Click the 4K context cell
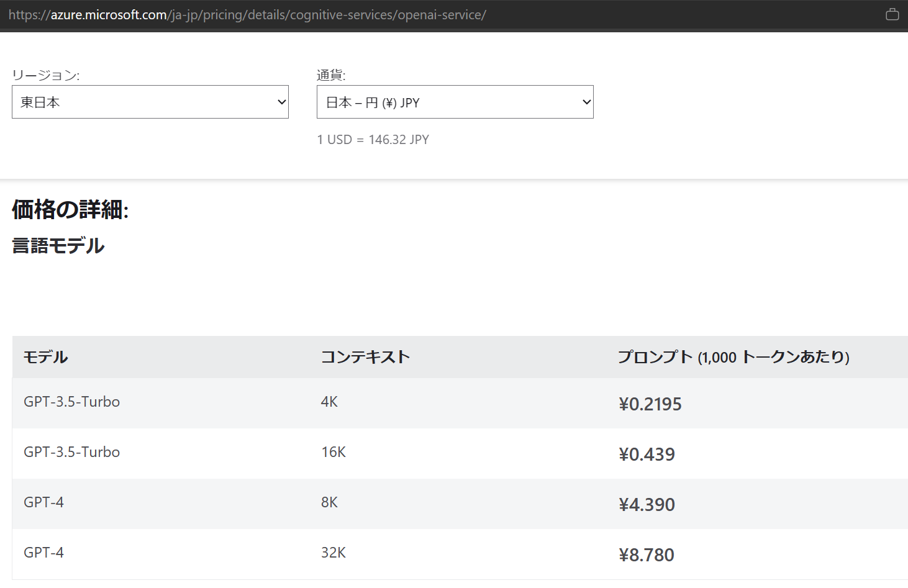 (x=329, y=402)
